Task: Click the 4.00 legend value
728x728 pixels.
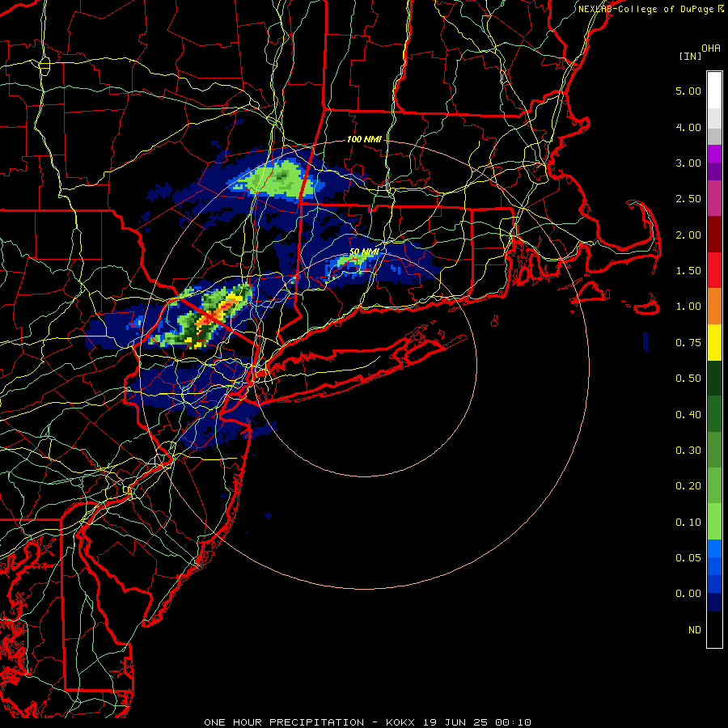Action: pyautogui.click(x=688, y=127)
